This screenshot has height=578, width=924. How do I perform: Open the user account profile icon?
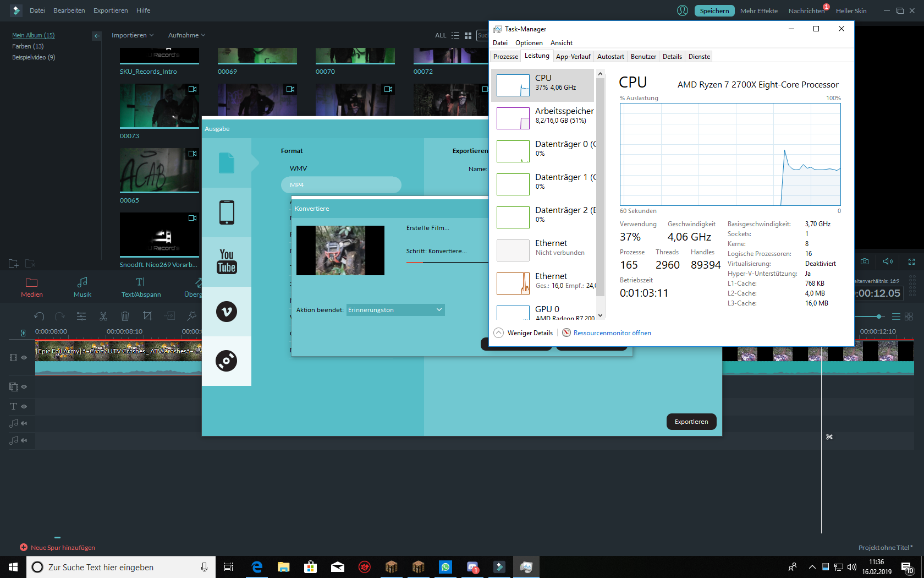coord(683,10)
